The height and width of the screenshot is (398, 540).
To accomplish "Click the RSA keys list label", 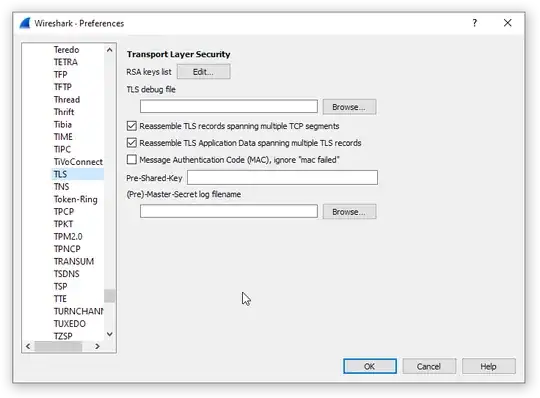I will pos(149,72).
